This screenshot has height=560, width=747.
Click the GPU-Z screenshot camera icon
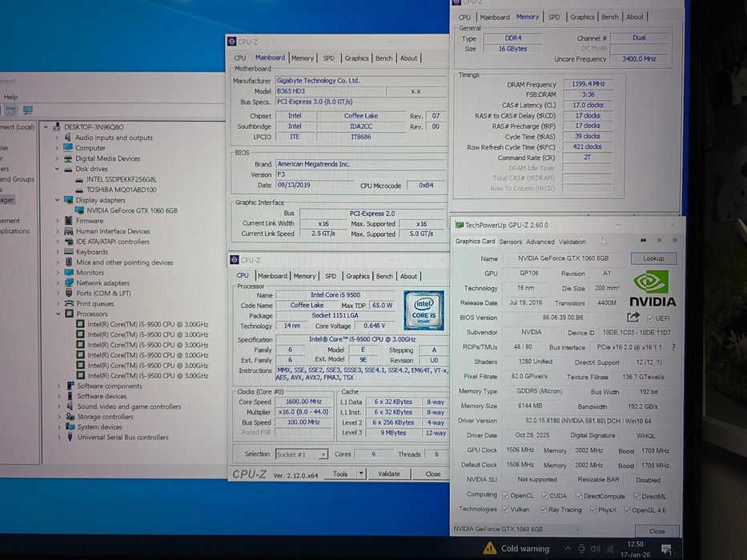(x=643, y=241)
